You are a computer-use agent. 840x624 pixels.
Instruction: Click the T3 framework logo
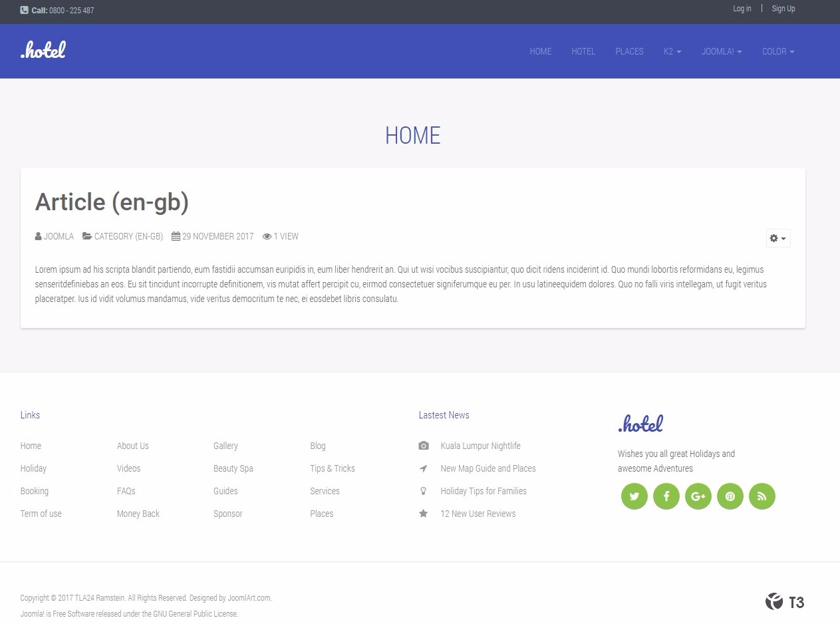[785, 601]
